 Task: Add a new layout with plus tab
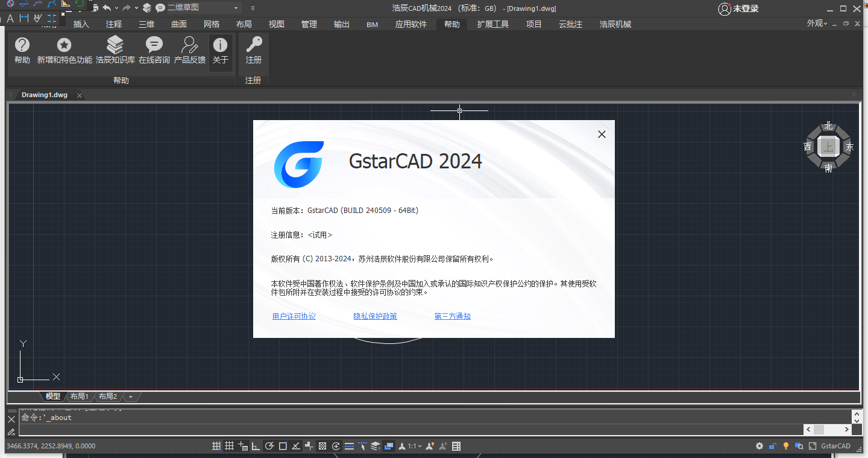tap(131, 396)
